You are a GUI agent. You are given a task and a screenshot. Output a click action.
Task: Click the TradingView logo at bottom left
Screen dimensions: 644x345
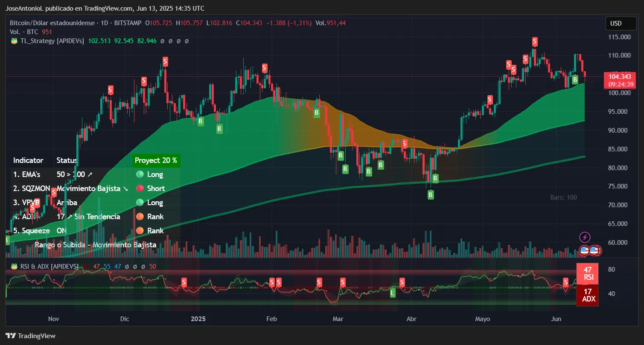pos(31,336)
